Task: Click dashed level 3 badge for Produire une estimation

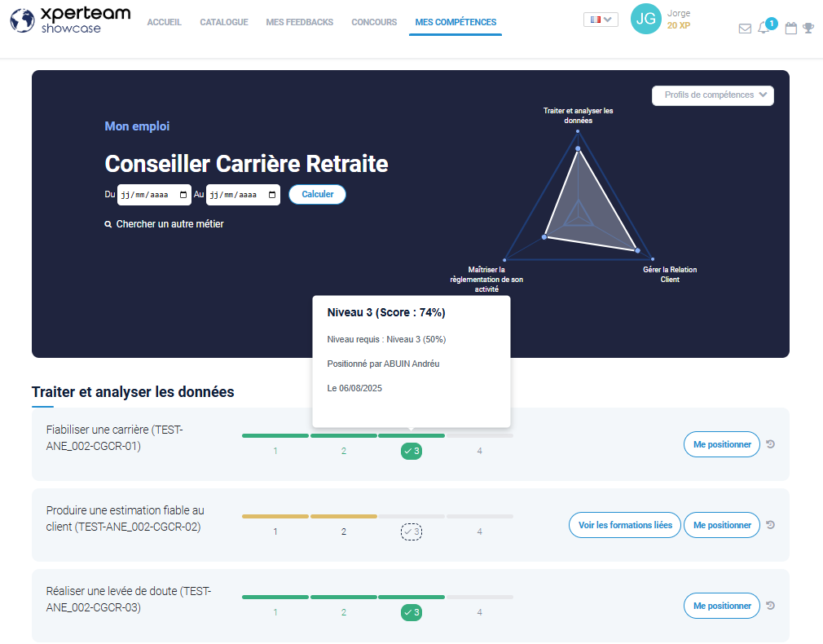Action: pos(411,532)
